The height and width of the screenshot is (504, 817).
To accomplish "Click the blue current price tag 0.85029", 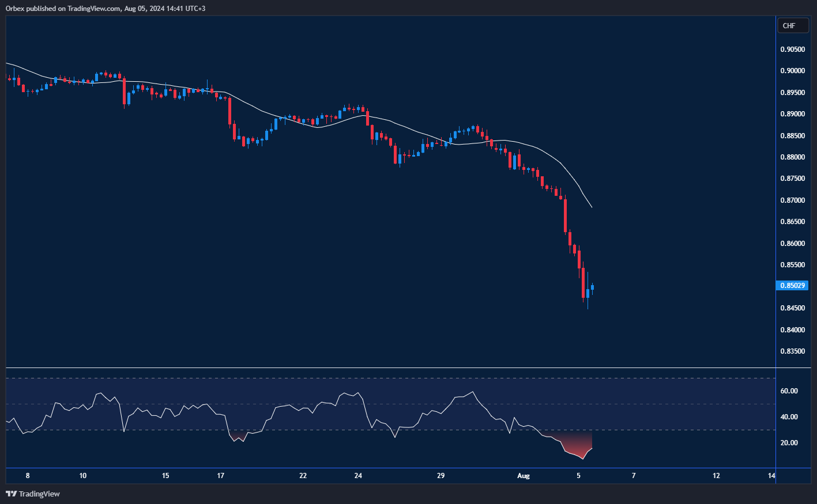I will (792, 285).
